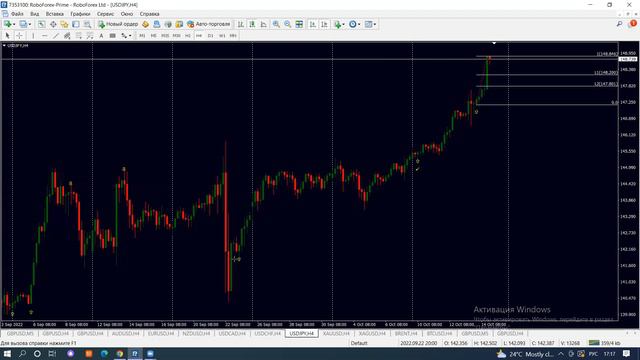This screenshot has width=640, height=360.
Task: Select the Horizontal Line tool
Action: [44, 36]
